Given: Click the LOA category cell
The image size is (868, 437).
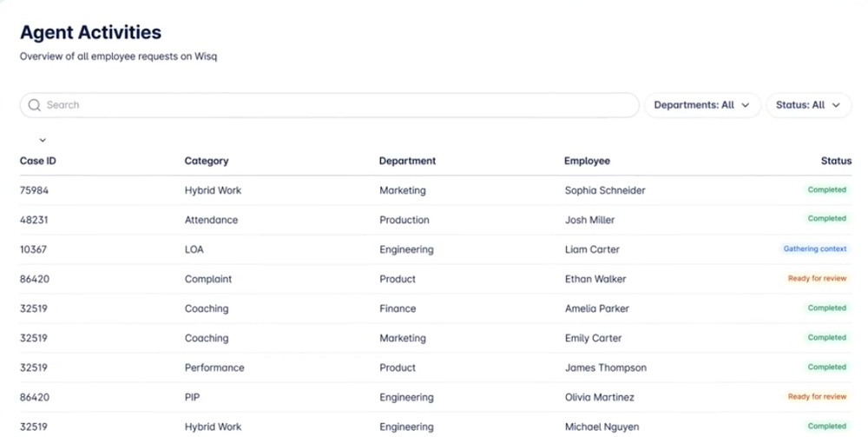Looking at the screenshot, I should click(194, 249).
